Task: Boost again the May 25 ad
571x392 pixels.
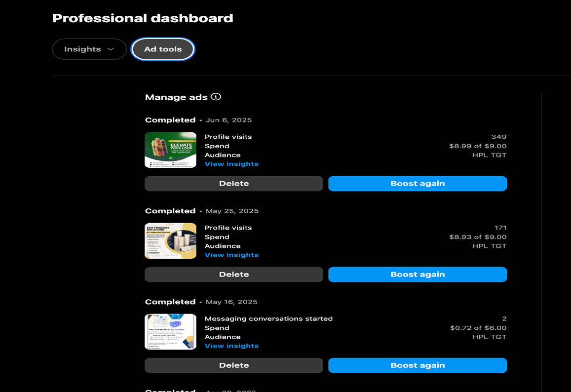Action: coord(417,274)
